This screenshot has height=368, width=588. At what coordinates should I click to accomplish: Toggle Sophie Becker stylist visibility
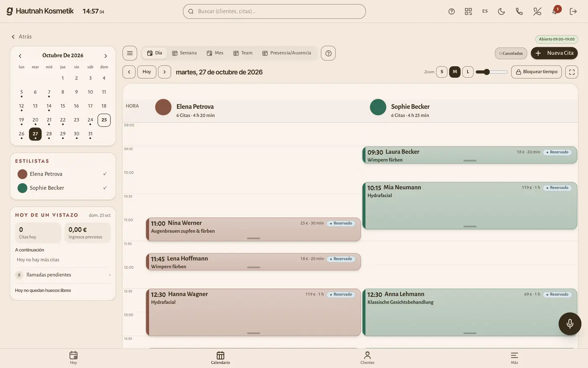[63, 188]
